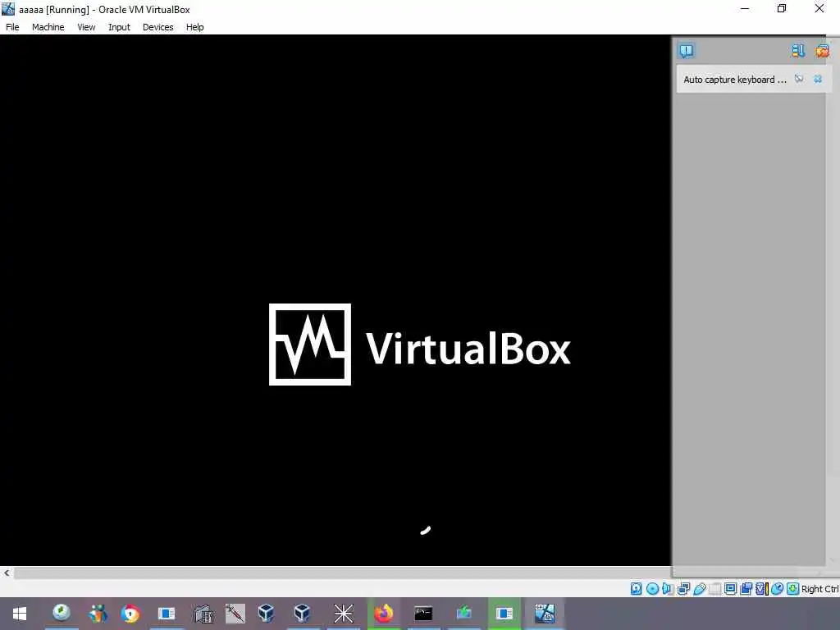Expand the Auto capture keyboard notification details
The width and height of the screenshot is (840, 630).
click(x=799, y=80)
